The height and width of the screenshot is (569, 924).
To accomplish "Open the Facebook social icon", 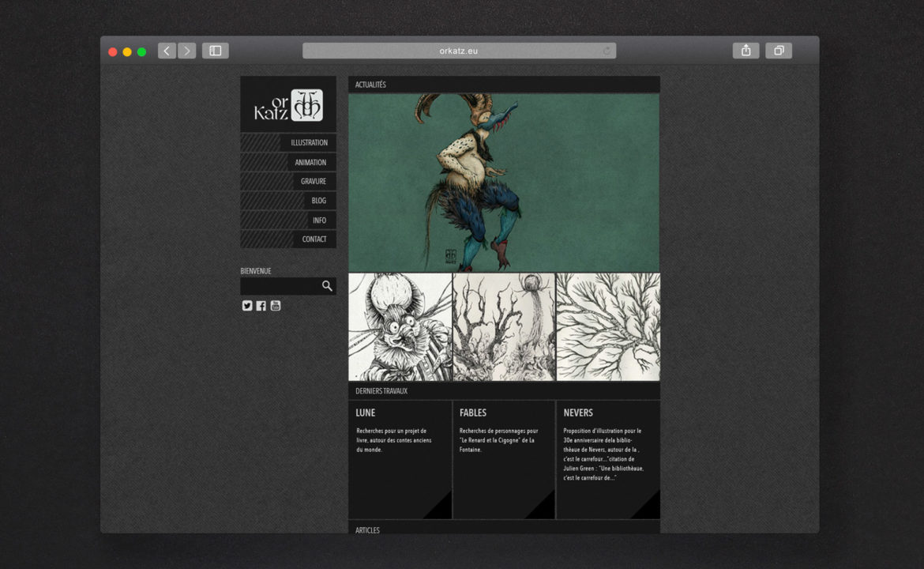I will pyautogui.click(x=261, y=306).
